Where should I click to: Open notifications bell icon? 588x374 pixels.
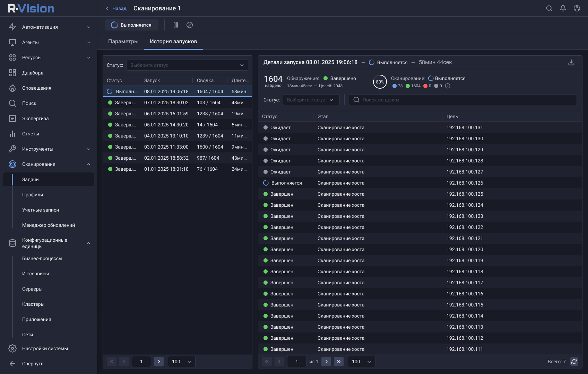(563, 8)
